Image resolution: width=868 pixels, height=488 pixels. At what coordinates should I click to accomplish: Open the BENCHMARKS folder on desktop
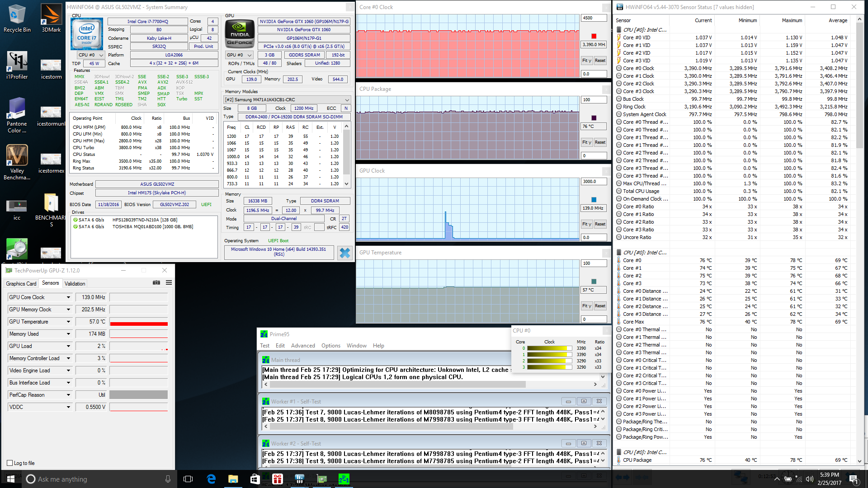[51, 210]
